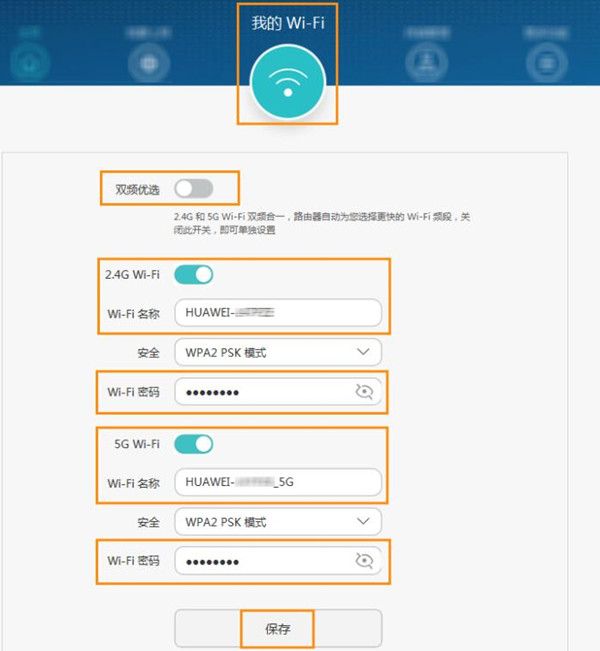600x651 pixels.
Task: Click the 2.4G Wi-Fi 名称 input field
Action: coord(278,312)
